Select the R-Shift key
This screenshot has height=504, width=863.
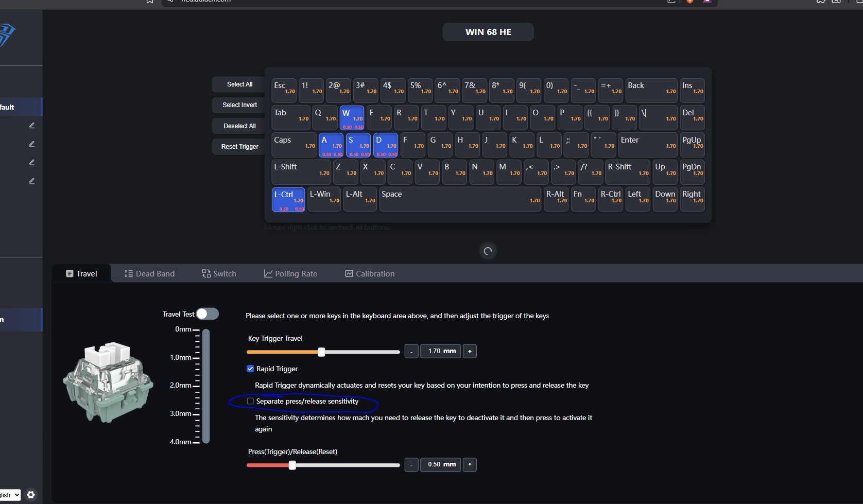628,172
